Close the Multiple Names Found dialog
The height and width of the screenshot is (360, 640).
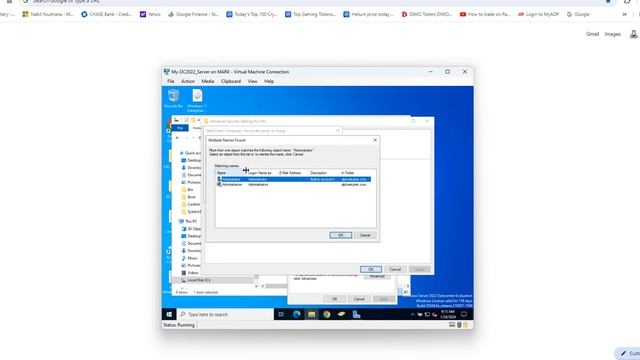coord(375,140)
